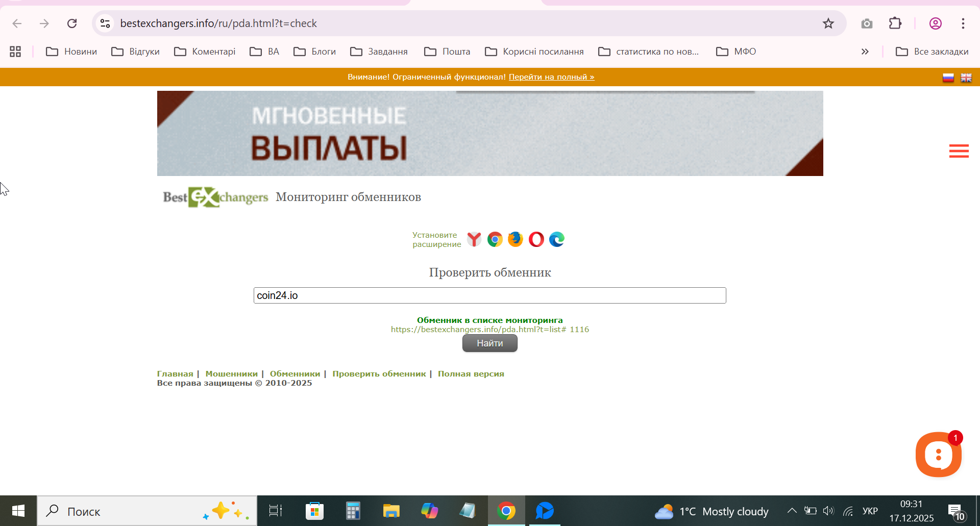Open the Пошта bookmark folder

pyautogui.click(x=447, y=52)
